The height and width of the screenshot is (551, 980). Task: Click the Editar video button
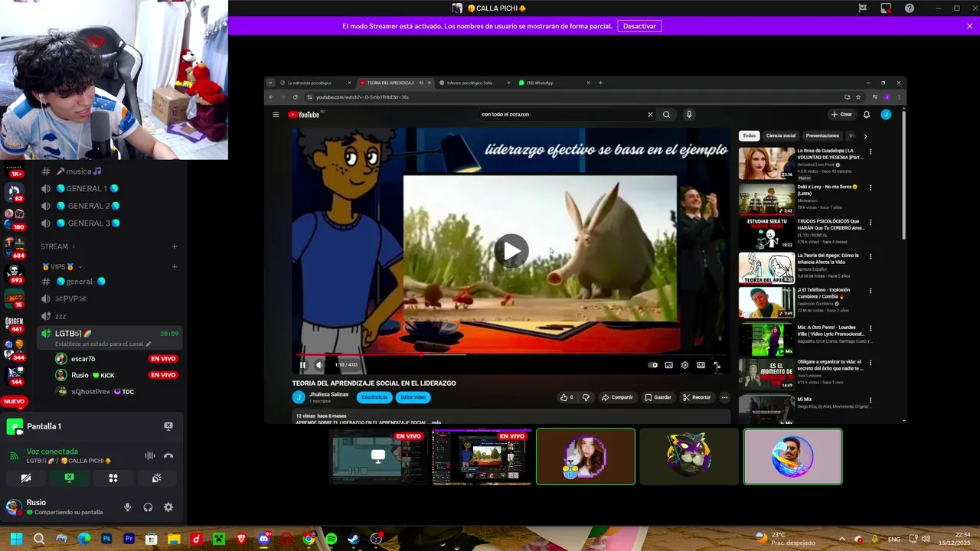click(x=413, y=397)
